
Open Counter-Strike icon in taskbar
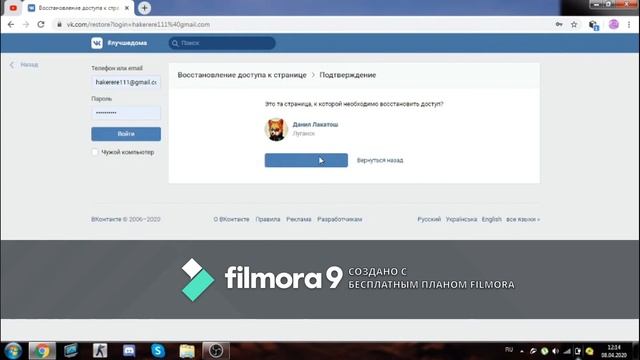[100, 351]
